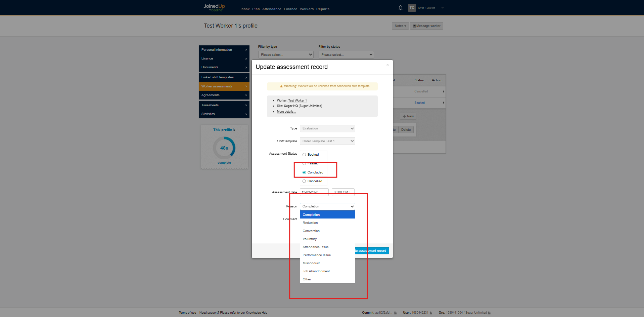Image resolution: width=644 pixels, height=317 pixels.
Task: Click the TC user avatar
Action: (x=412, y=8)
